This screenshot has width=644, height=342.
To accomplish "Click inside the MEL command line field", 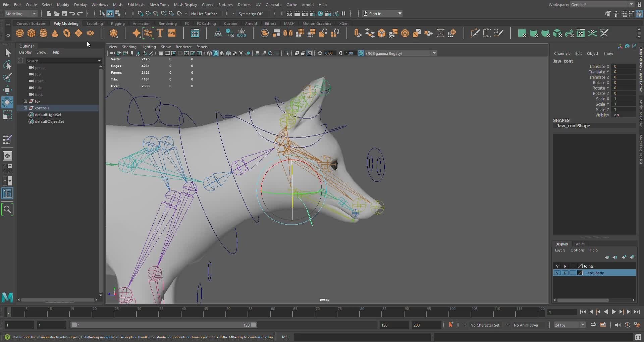I will click(362, 337).
